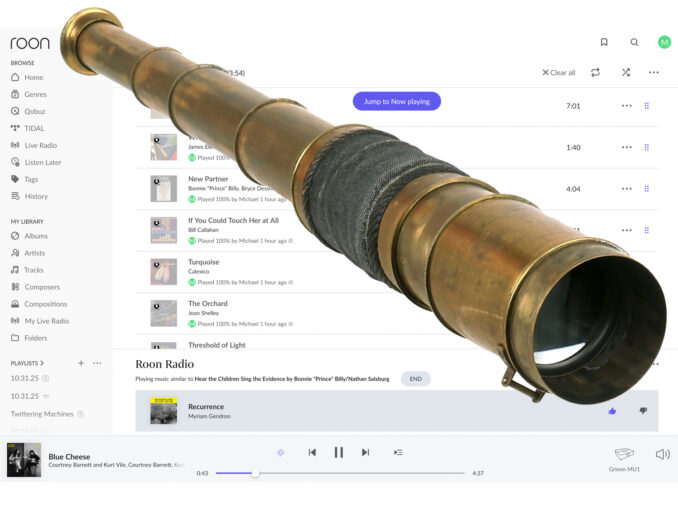Open the bookmarks icon in top bar

pos(604,42)
